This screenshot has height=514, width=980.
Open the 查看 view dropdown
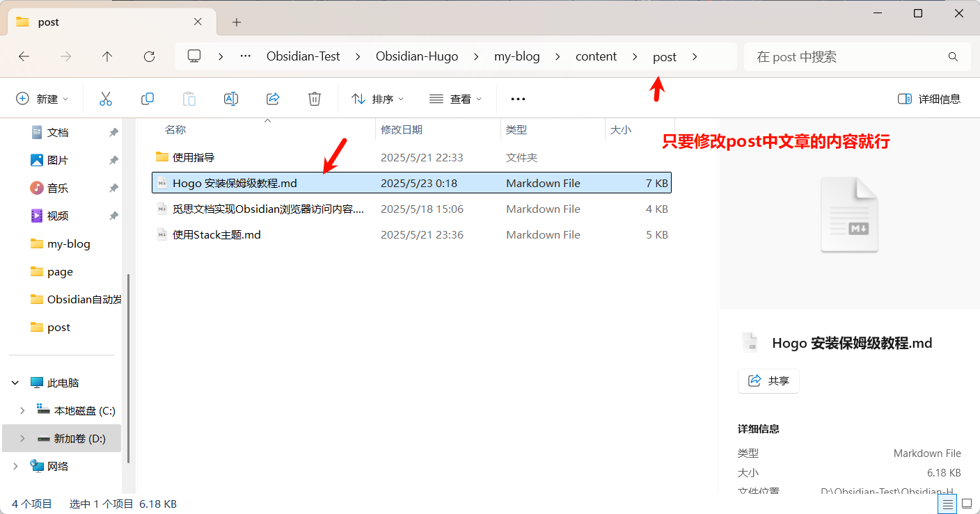point(456,99)
